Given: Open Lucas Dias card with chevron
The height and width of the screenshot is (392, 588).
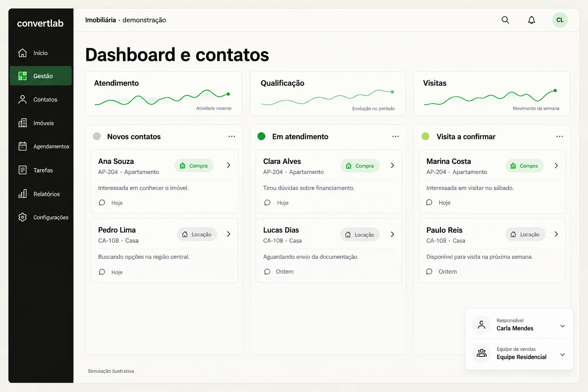Looking at the screenshot, I should 392,234.
